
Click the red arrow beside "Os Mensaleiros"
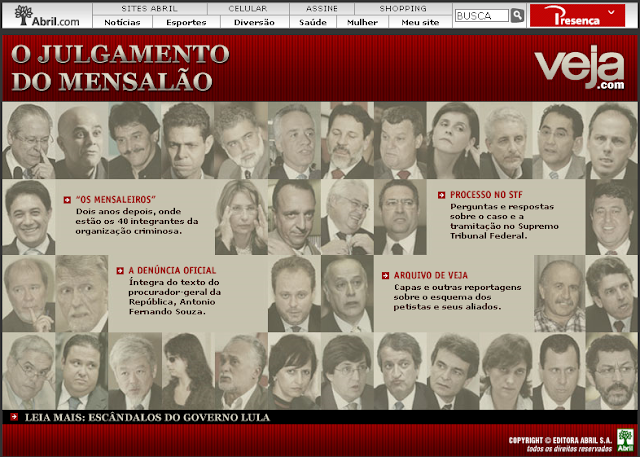tap(67, 200)
